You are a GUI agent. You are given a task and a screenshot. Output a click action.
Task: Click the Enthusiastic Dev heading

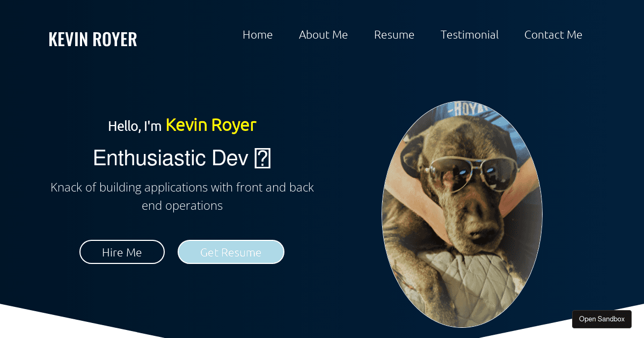(x=182, y=158)
